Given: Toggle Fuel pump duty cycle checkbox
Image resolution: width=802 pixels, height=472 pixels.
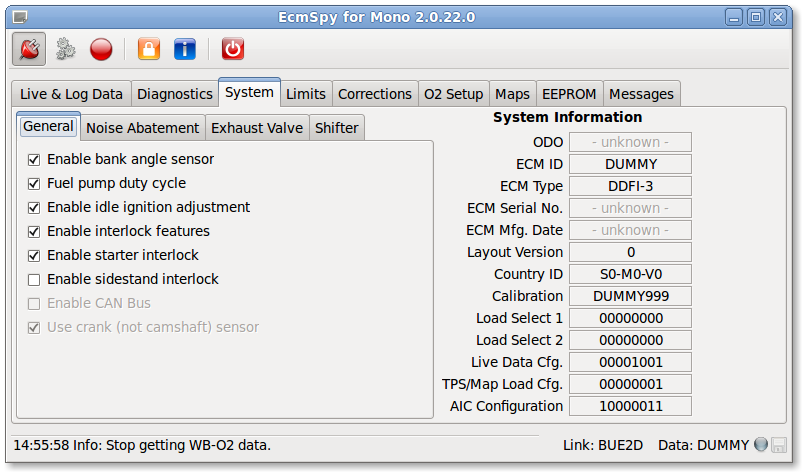Looking at the screenshot, I should 34,184.
